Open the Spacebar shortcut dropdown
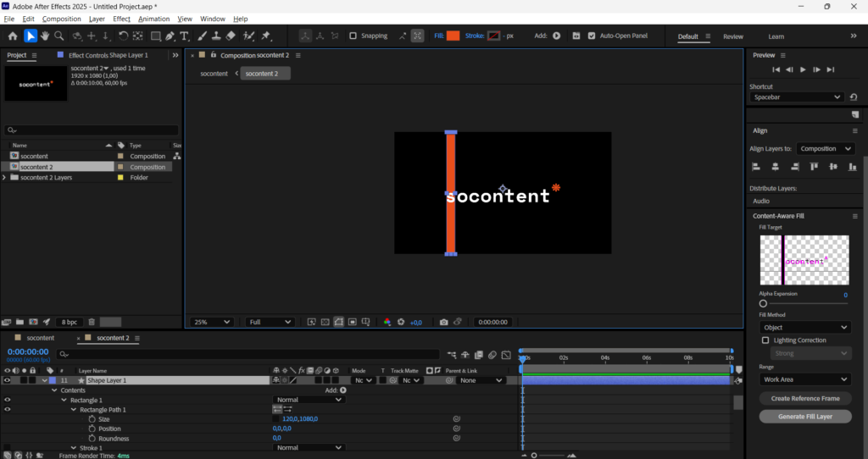 point(797,97)
